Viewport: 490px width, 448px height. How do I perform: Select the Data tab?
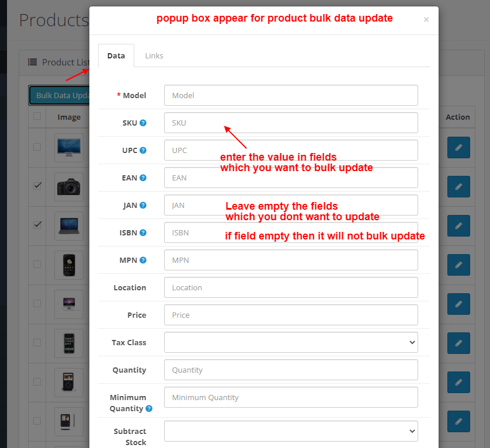click(116, 55)
